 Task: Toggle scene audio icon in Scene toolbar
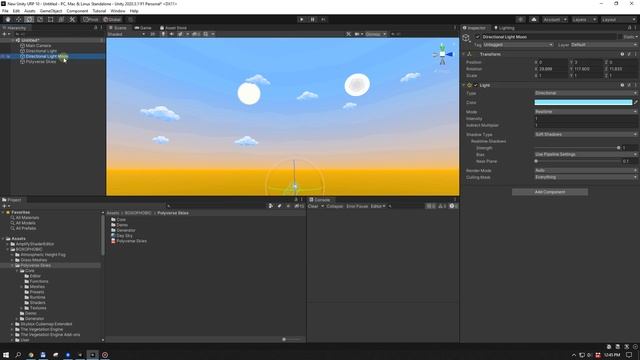point(171,34)
